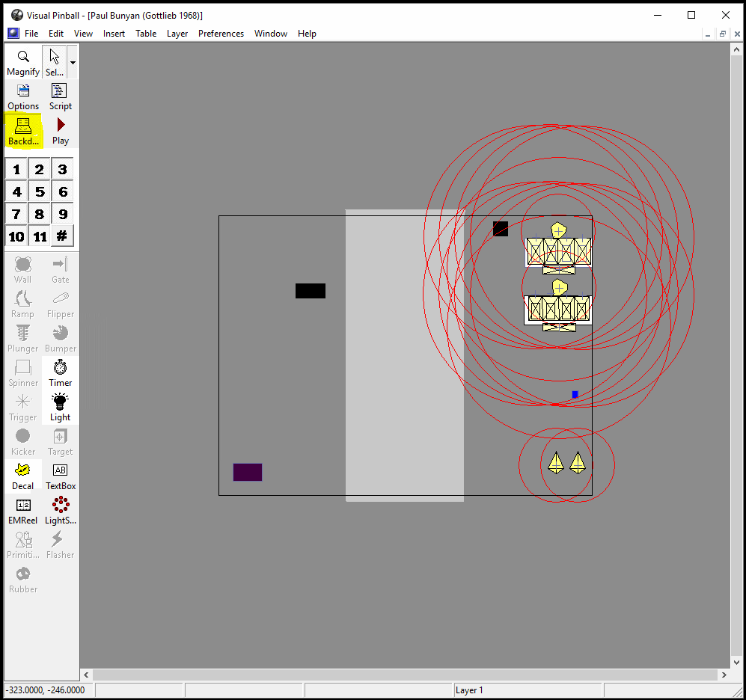Select the Flipper tool
The image size is (746, 700).
(x=60, y=304)
